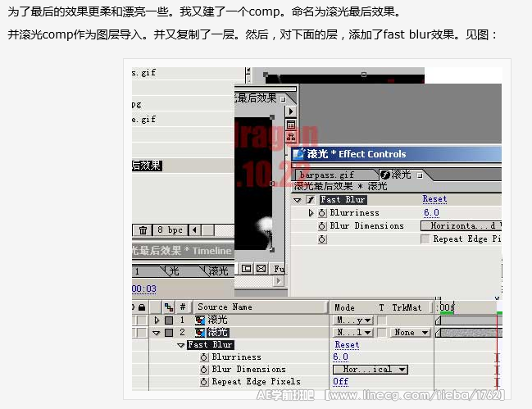Screen dimensions: 532x409
Task: Select the 滚光 tab in Effect Controls
Action: (x=396, y=175)
